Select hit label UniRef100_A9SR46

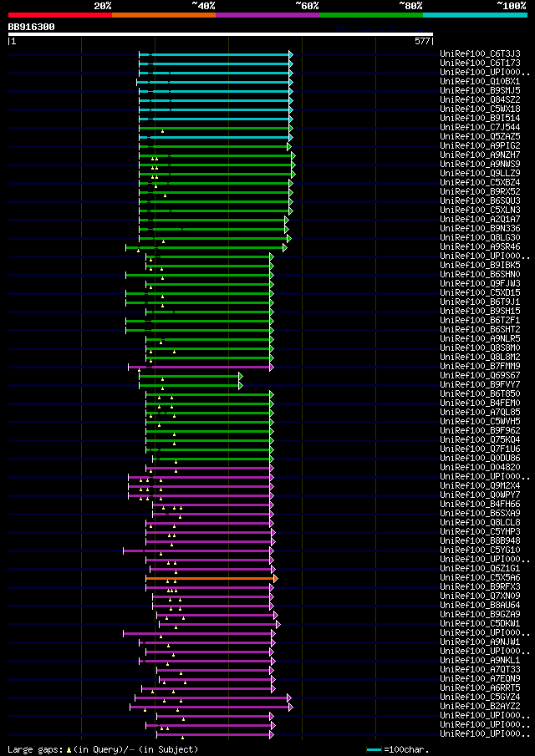(x=480, y=246)
